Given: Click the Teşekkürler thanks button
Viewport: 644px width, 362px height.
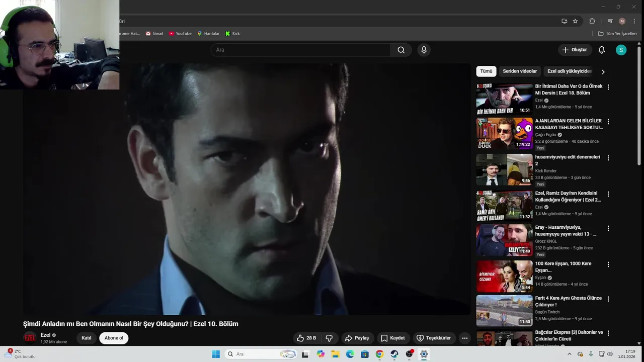Looking at the screenshot, I should (434, 338).
